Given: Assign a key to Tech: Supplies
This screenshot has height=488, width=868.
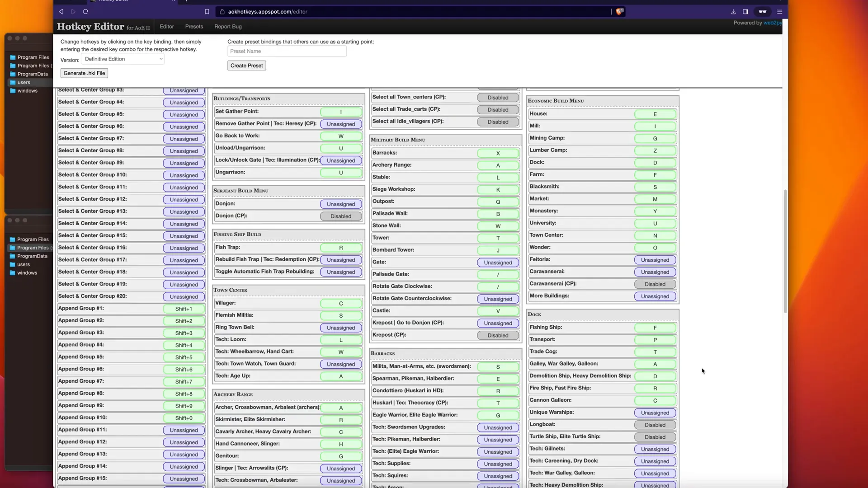Looking at the screenshot, I should click(x=498, y=465).
